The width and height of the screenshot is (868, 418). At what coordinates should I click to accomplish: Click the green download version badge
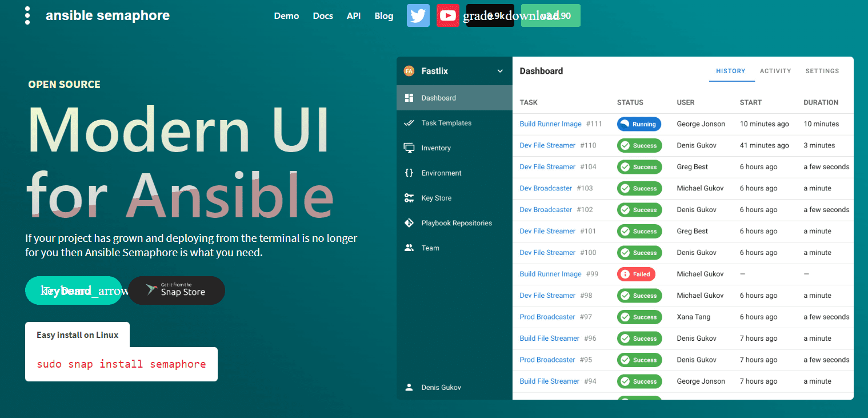551,15
